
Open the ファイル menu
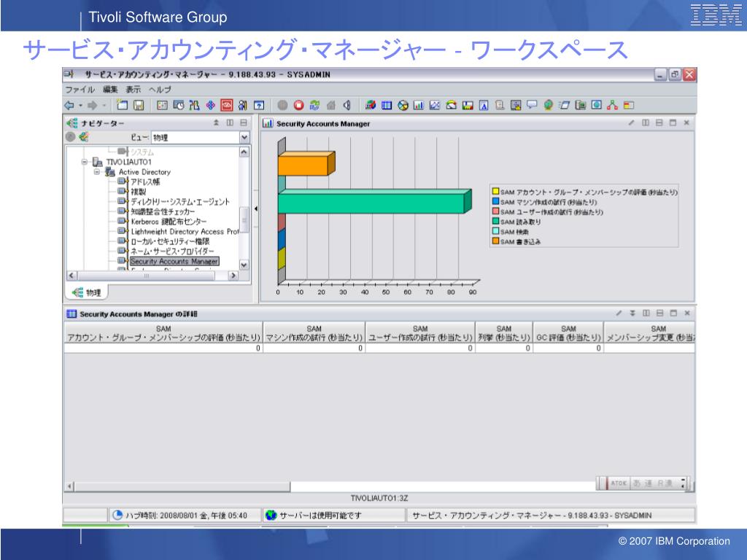click(x=80, y=90)
